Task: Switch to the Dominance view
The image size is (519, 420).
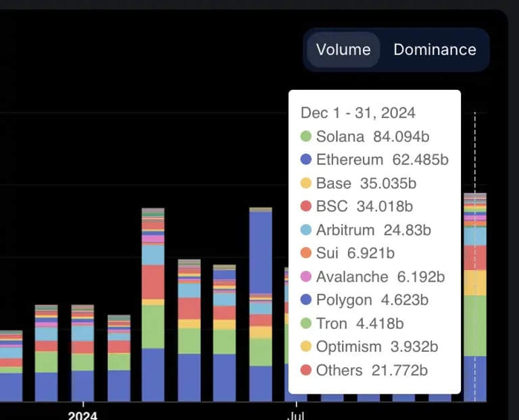Action: pyautogui.click(x=435, y=49)
